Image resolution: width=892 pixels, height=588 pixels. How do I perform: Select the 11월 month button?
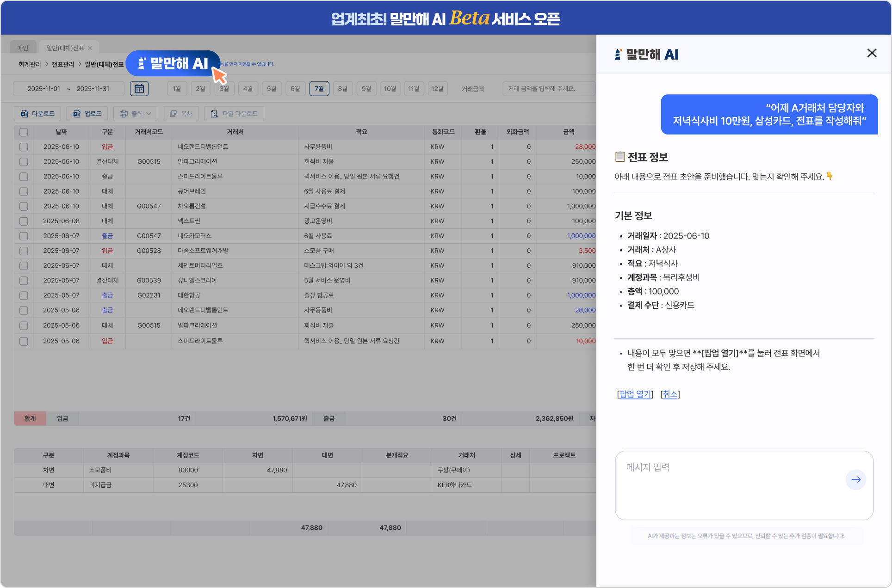tap(414, 88)
